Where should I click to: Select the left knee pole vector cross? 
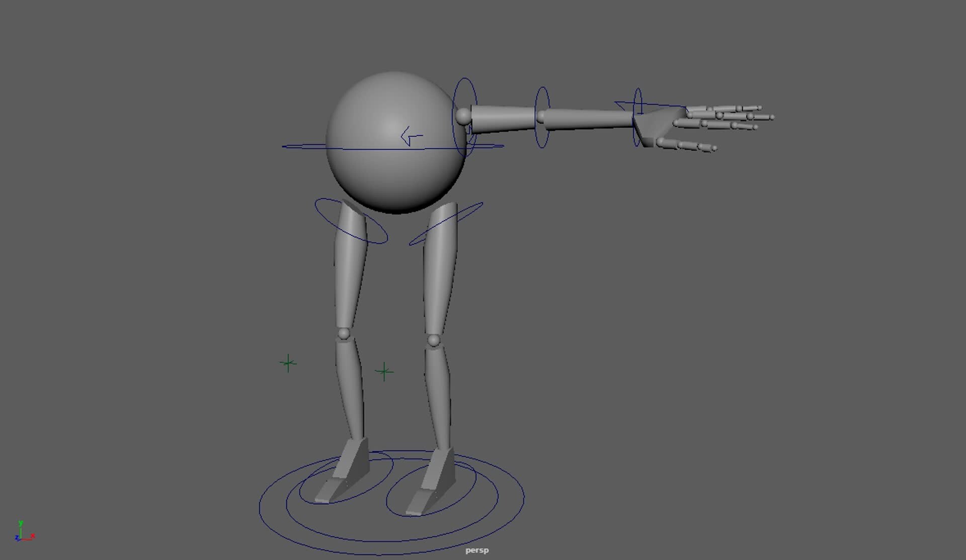[x=288, y=363]
